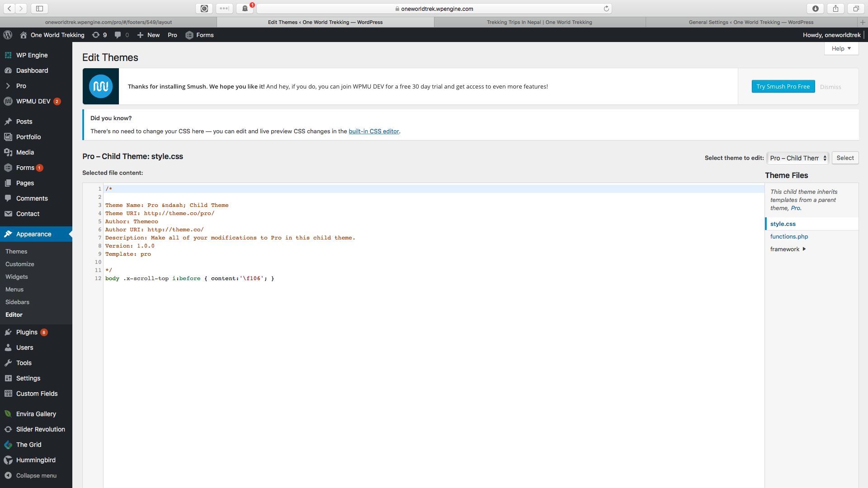Click the Smush logo thumbnail
This screenshot has width=868, height=488.
point(101,86)
